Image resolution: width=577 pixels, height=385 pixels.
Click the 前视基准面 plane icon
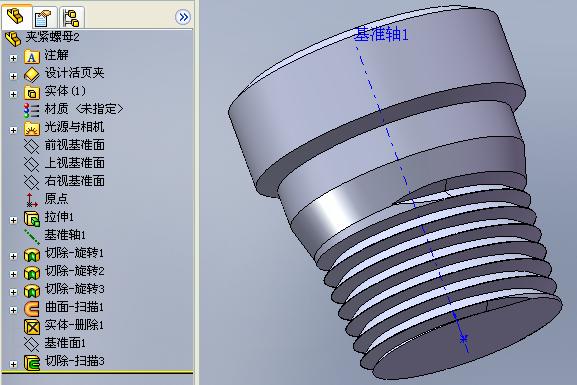(x=32, y=146)
